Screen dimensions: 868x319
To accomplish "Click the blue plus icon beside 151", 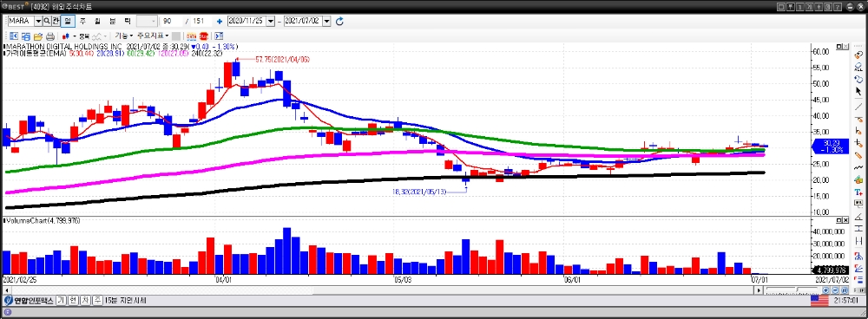I will click(220, 21).
